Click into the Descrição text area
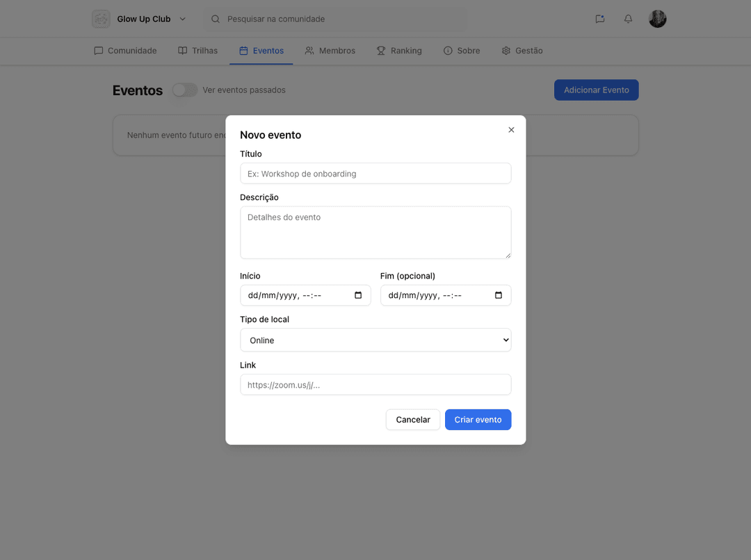 pos(375,232)
